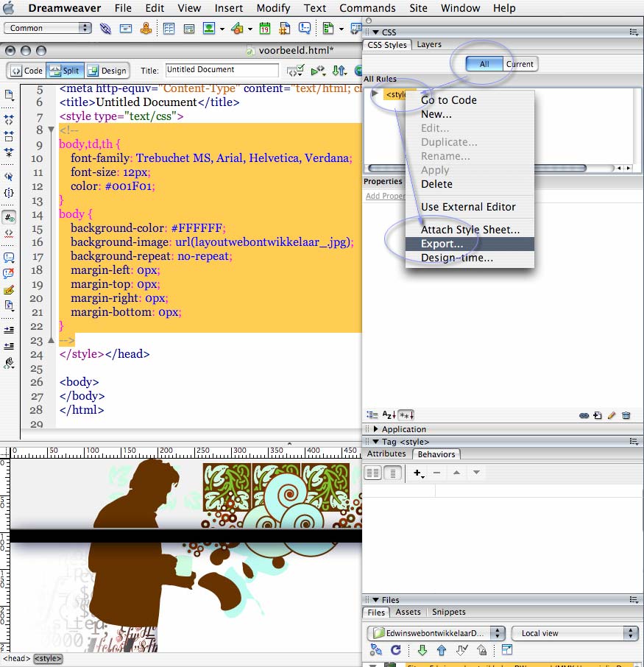Open the Add Behavior plus menu
Image resolution: width=644 pixels, height=667 pixels.
pyautogui.click(x=419, y=473)
